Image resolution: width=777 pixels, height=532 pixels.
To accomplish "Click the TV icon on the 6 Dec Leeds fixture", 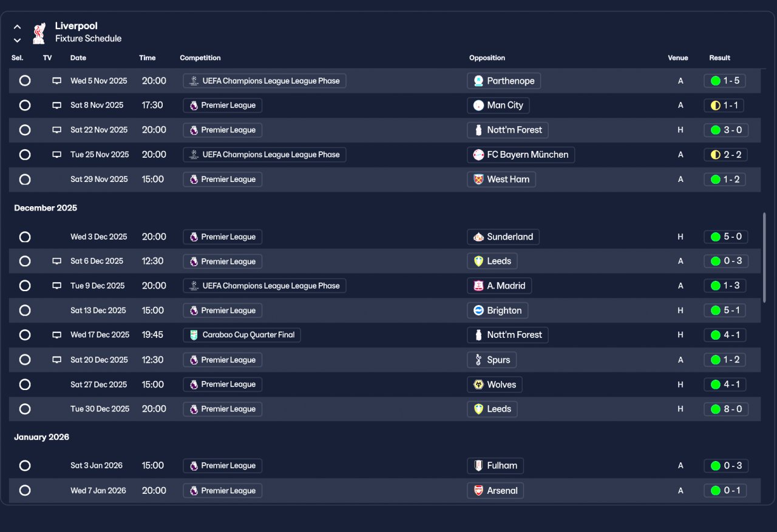I will [57, 261].
